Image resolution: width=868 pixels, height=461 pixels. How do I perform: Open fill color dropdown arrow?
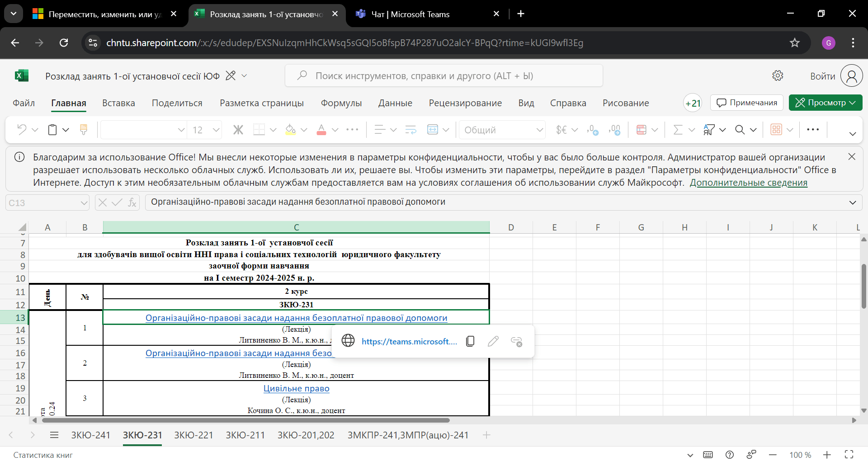304,130
